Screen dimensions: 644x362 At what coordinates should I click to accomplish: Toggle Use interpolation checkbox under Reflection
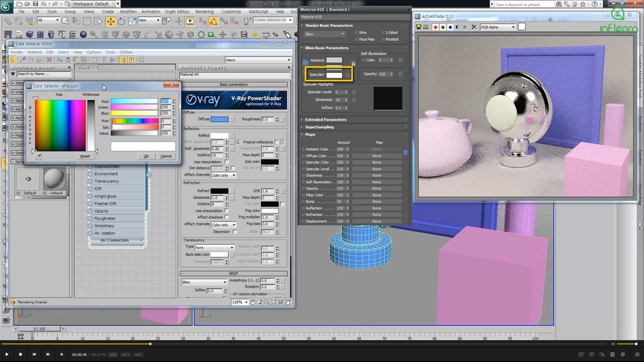tap(226, 162)
